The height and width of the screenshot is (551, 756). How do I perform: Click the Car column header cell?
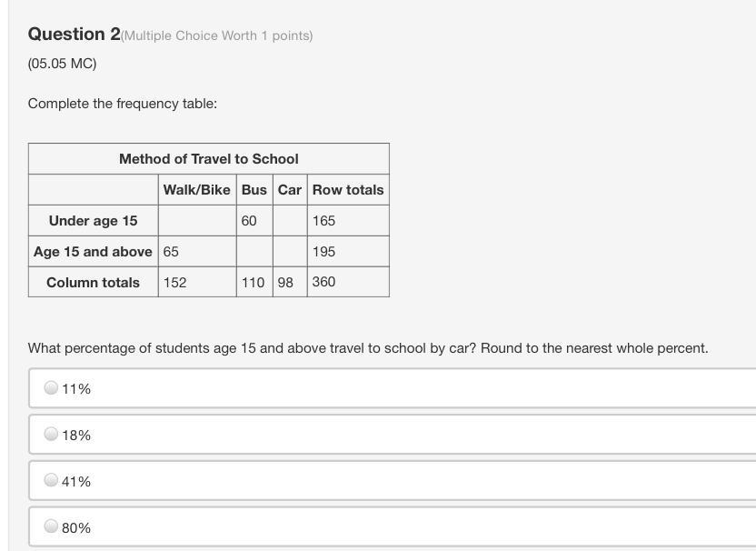coord(290,190)
